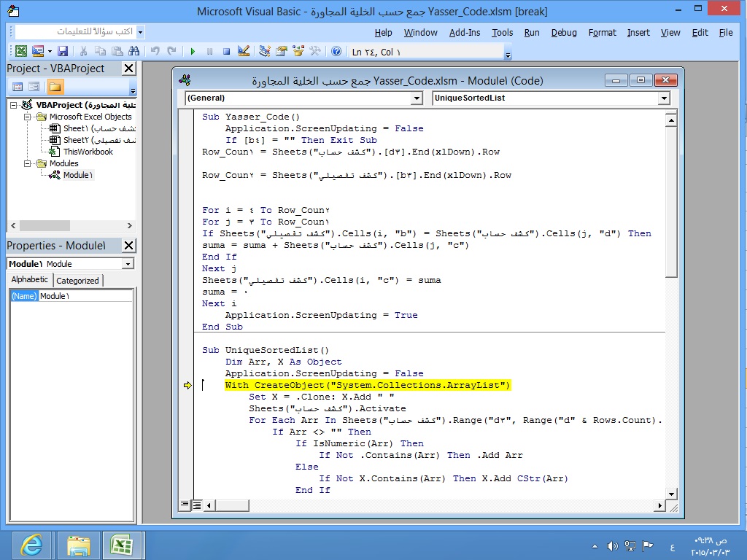Click the Redo arrow icon

(x=171, y=52)
